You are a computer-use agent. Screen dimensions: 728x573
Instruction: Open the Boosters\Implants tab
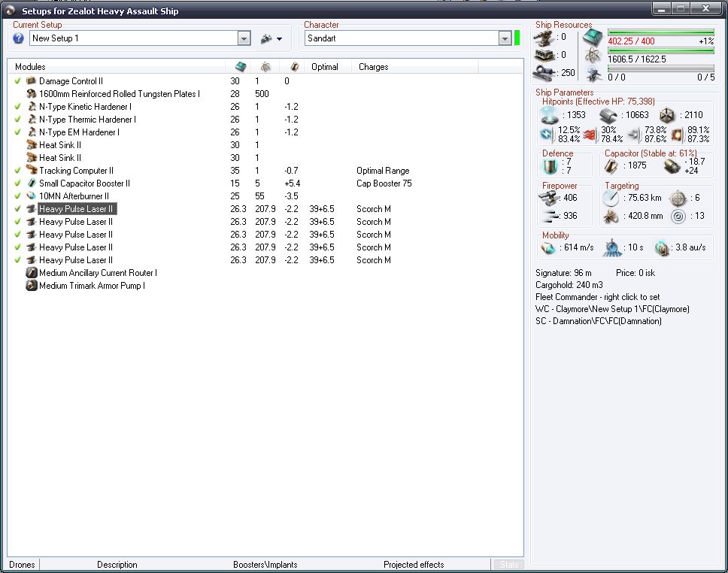[x=265, y=565]
